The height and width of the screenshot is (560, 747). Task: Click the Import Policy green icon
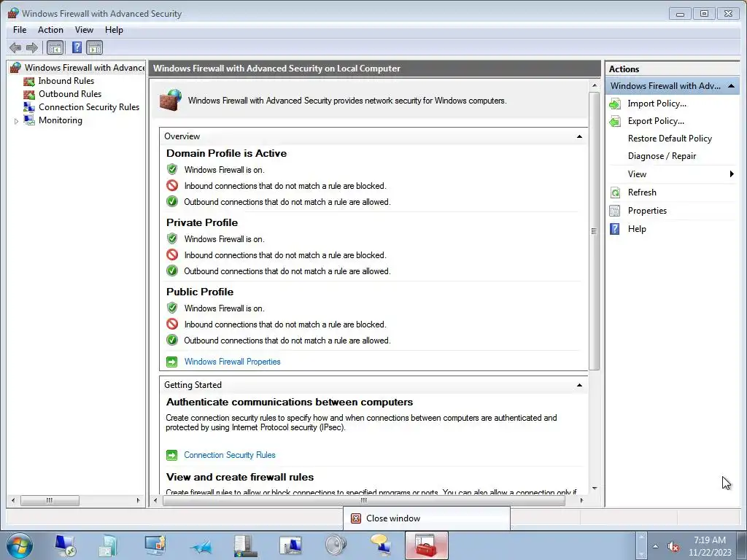pyautogui.click(x=615, y=104)
